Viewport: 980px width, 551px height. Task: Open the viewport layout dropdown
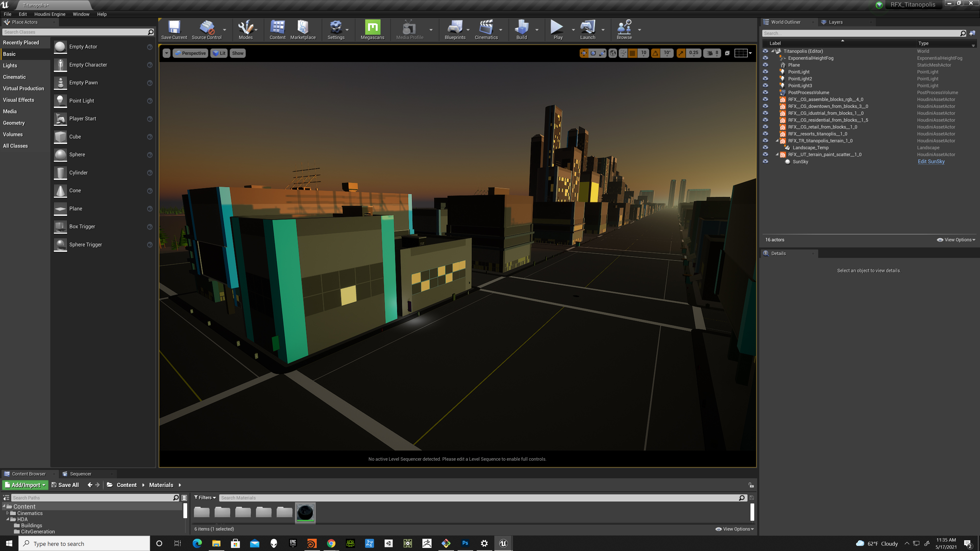point(743,53)
